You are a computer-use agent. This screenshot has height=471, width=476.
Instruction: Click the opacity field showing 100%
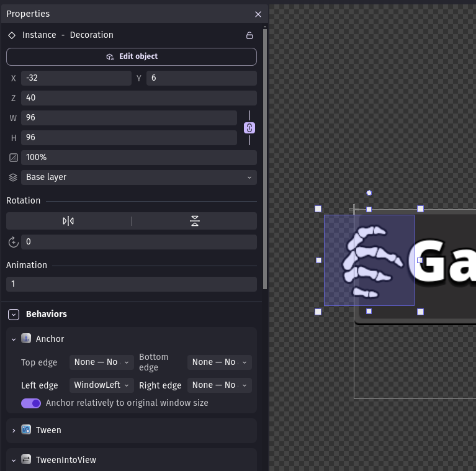point(139,158)
